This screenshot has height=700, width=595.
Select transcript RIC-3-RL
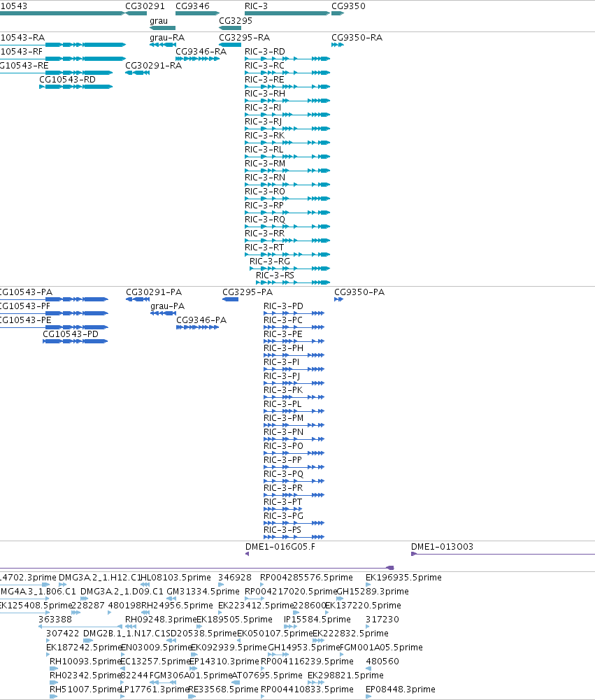[287, 157]
